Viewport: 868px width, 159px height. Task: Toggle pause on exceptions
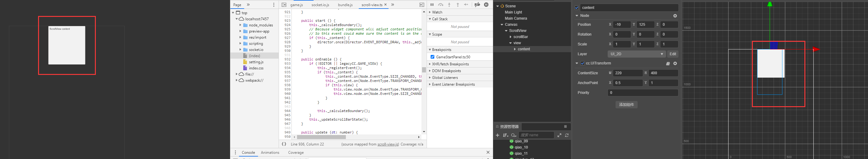coord(486,5)
